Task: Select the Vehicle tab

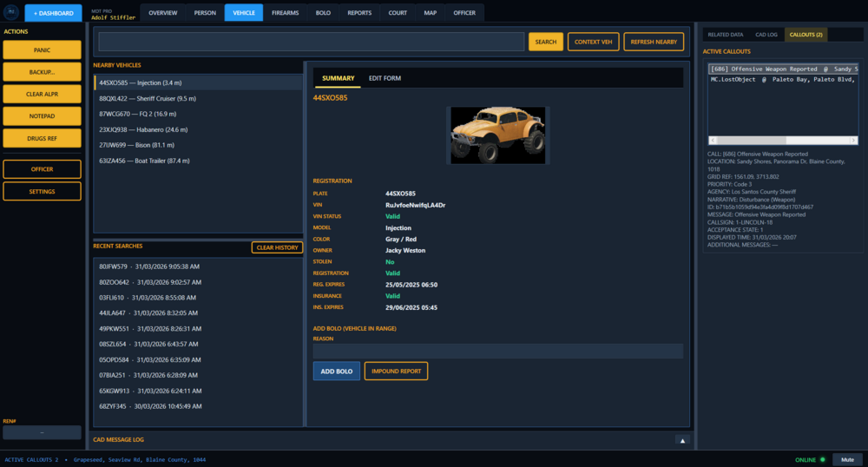Action: point(244,13)
